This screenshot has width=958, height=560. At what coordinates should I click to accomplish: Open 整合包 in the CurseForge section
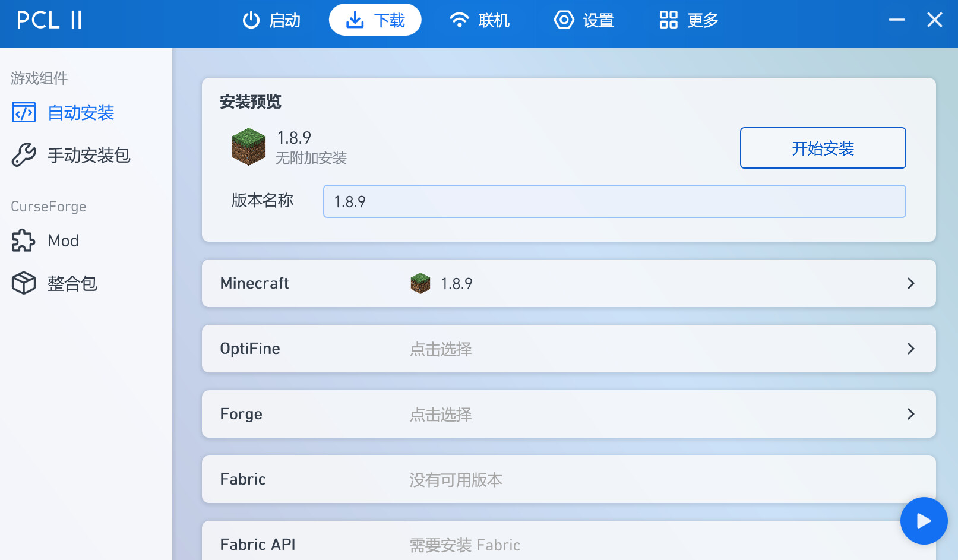tap(72, 283)
